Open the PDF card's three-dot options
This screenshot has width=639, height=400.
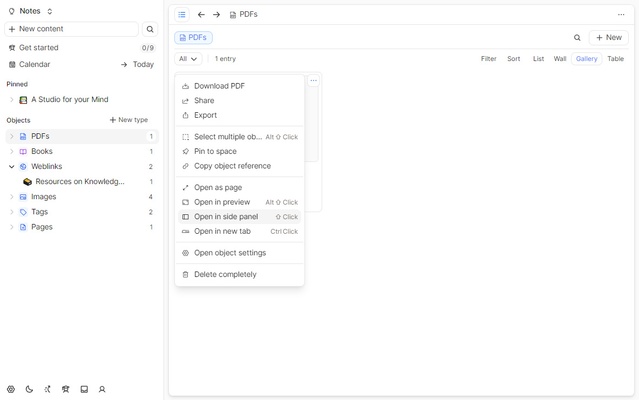point(313,81)
